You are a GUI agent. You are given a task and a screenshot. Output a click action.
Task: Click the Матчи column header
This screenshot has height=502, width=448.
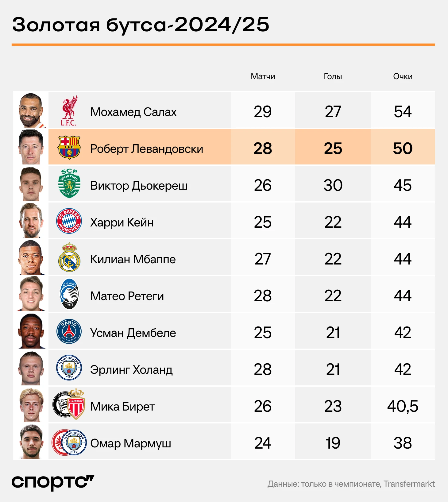coord(263,76)
